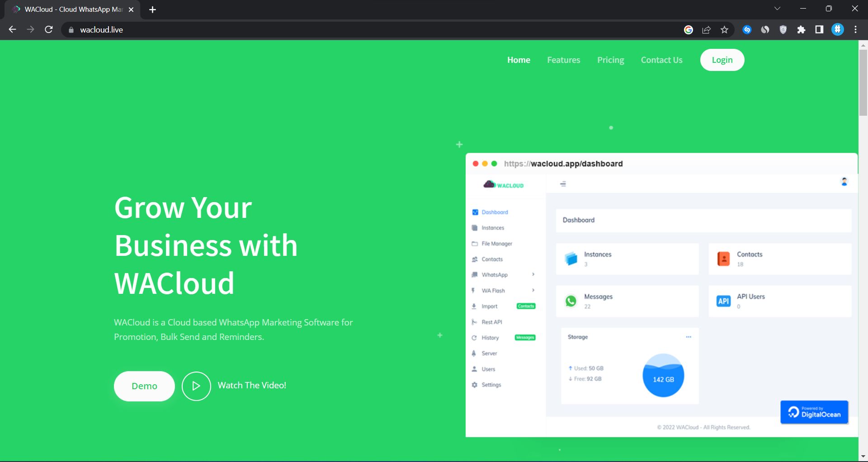868x462 pixels.
Task: Click the 142 GB storage gauge
Action: click(663, 376)
